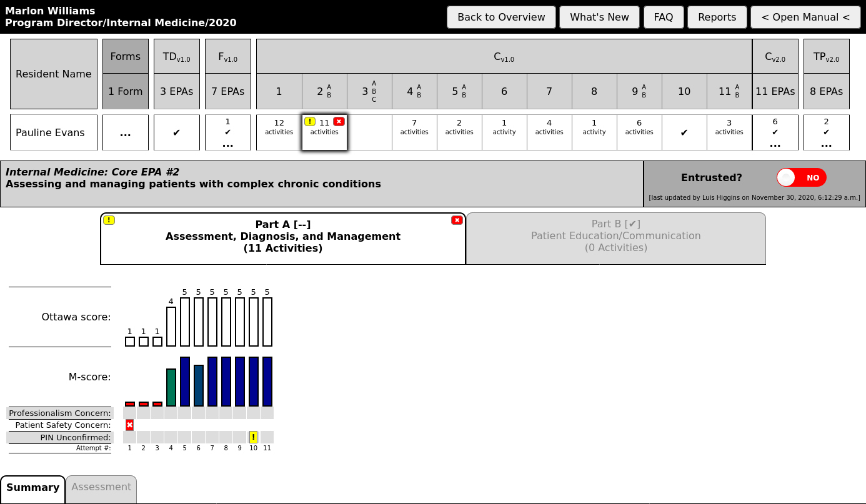This screenshot has width=866, height=504.
Task: Click the yellow alert icon in the selected EPA 2 cell
Action: pos(311,122)
